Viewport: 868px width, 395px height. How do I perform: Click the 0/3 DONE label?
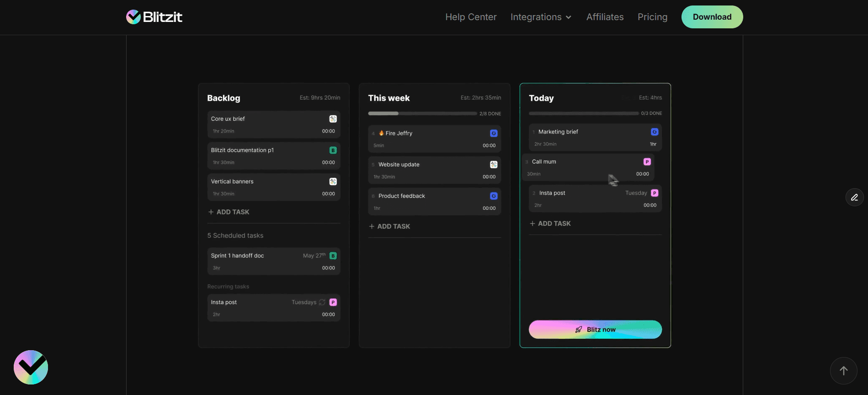tap(651, 113)
